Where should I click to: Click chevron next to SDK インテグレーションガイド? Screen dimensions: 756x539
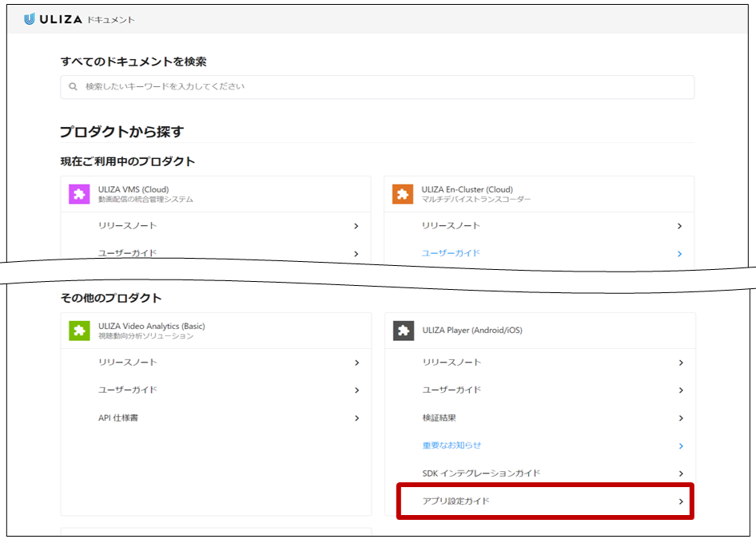click(x=681, y=474)
